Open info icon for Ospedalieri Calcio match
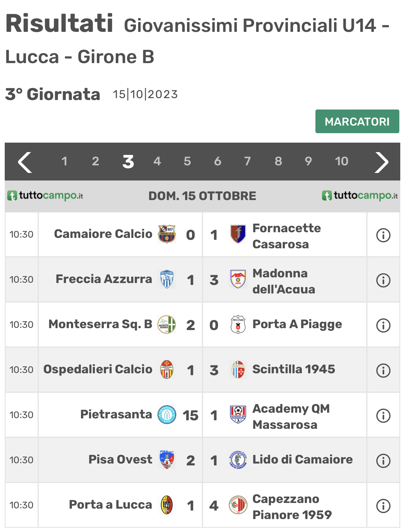 tap(383, 370)
